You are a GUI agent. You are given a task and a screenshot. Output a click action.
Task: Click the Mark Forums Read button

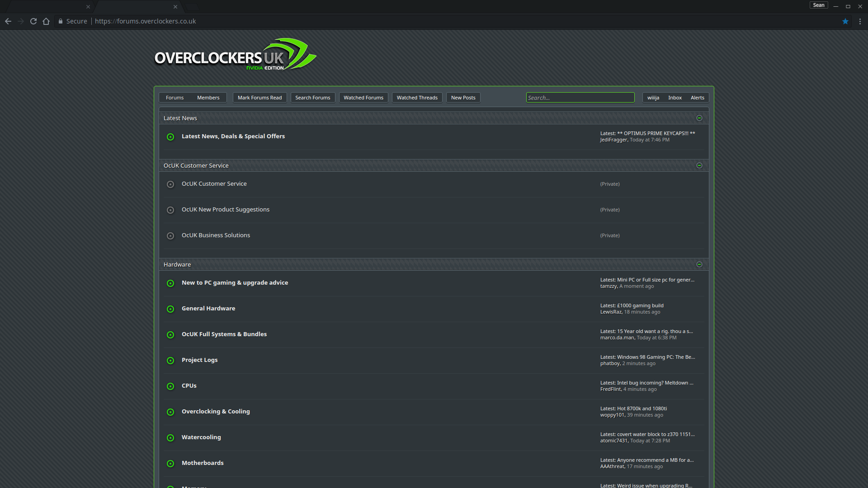(259, 97)
